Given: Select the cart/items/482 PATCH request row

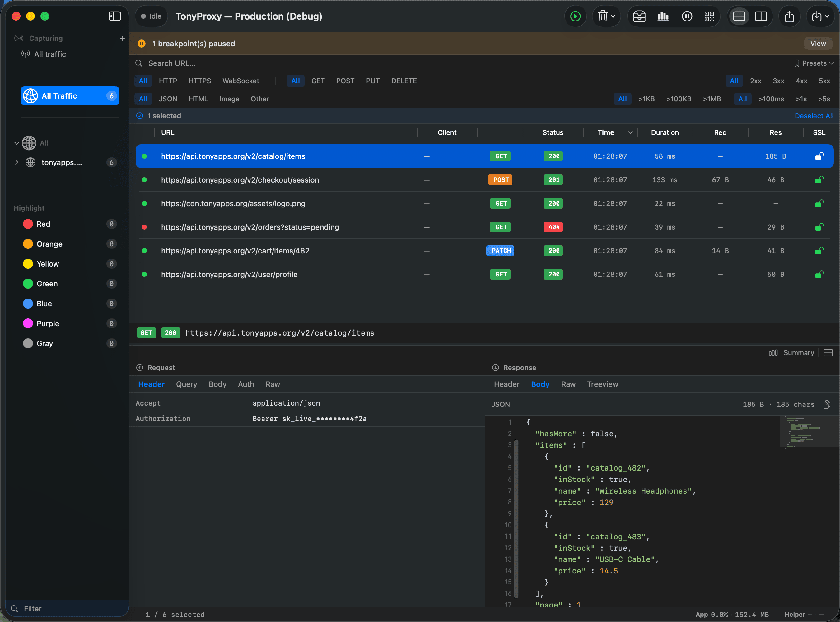Looking at the screenshot, I should (x=484, y=251).
